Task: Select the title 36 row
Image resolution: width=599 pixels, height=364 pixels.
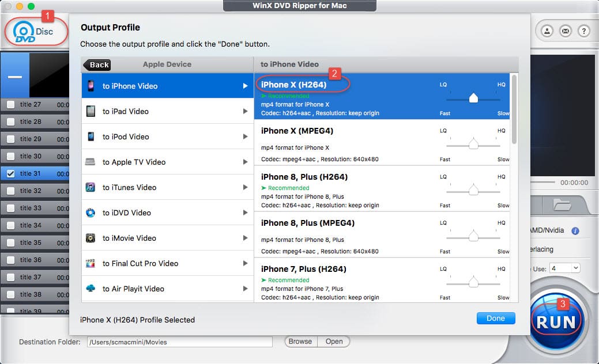Action: point(35,260)
